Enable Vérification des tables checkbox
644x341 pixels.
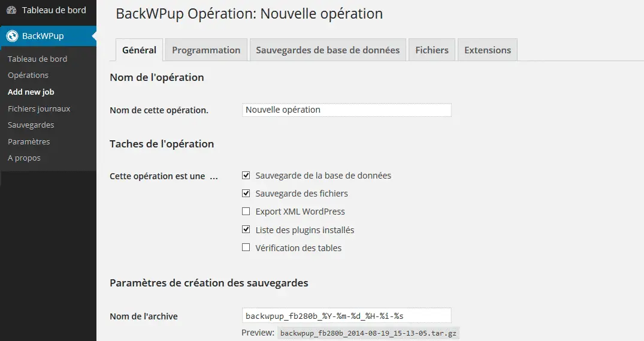pos(246,248)
